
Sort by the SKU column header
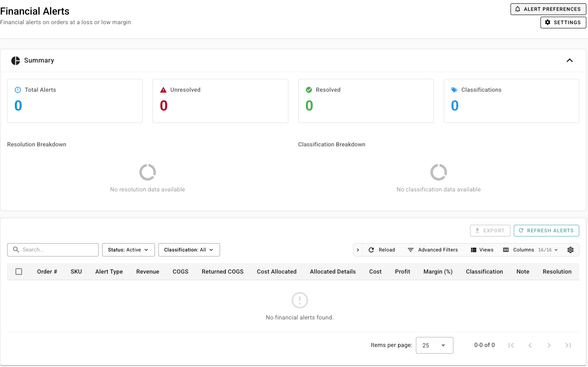click(x=76, y=271)
